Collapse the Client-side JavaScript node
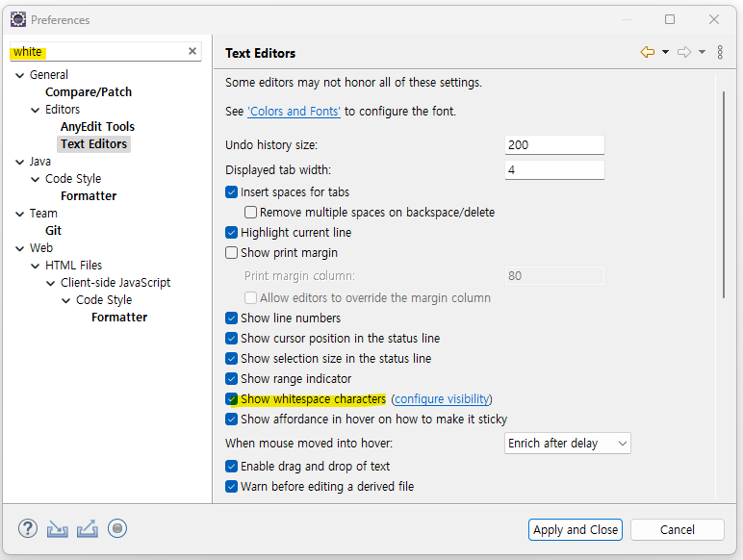This screenshot has width=743, height=560. [x=51, y=283]
